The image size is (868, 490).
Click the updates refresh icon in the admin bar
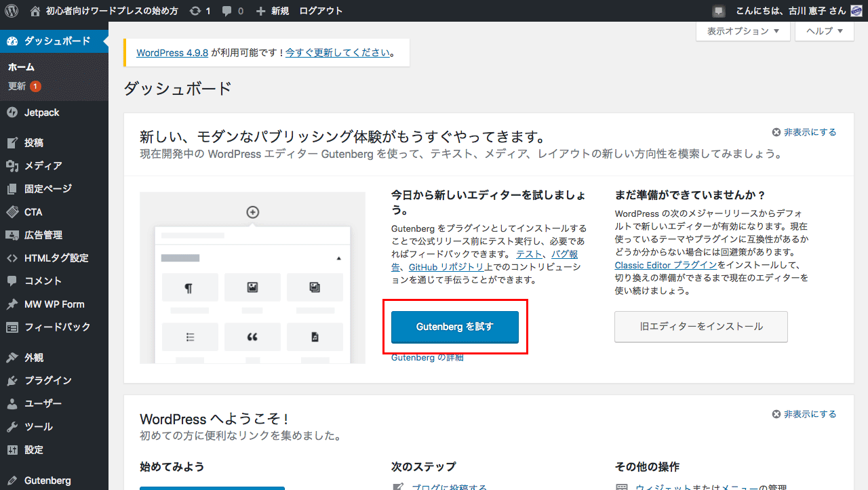(x=195, y=11)
